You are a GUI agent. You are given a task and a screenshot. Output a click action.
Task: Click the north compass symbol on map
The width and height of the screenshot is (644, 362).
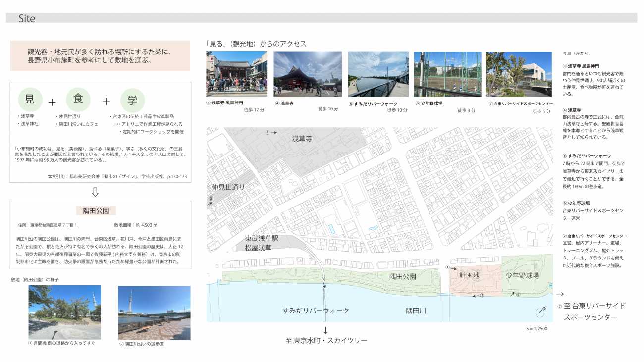[540, 312]
